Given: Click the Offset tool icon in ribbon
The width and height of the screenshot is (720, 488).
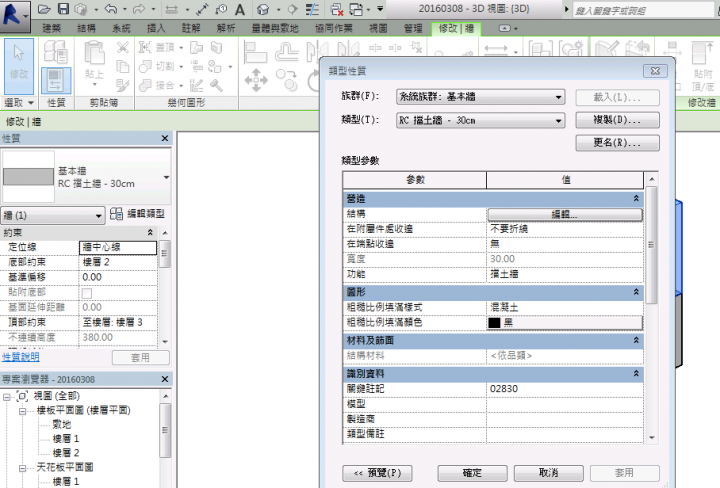Looking at the screenshot, I should (x=287, y=52).
